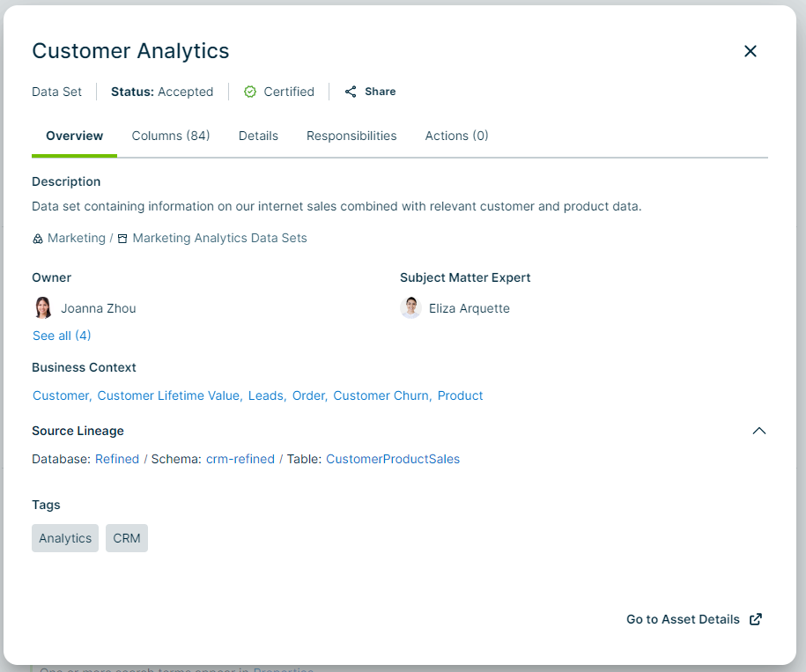Viewport: 806px width, 672px height.
Task: Open the Details tab
Action: pos(258,136)
